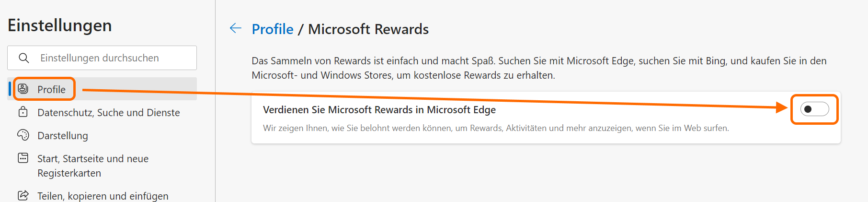
Task: Click the Start page window icon
Action: (23, 158)
